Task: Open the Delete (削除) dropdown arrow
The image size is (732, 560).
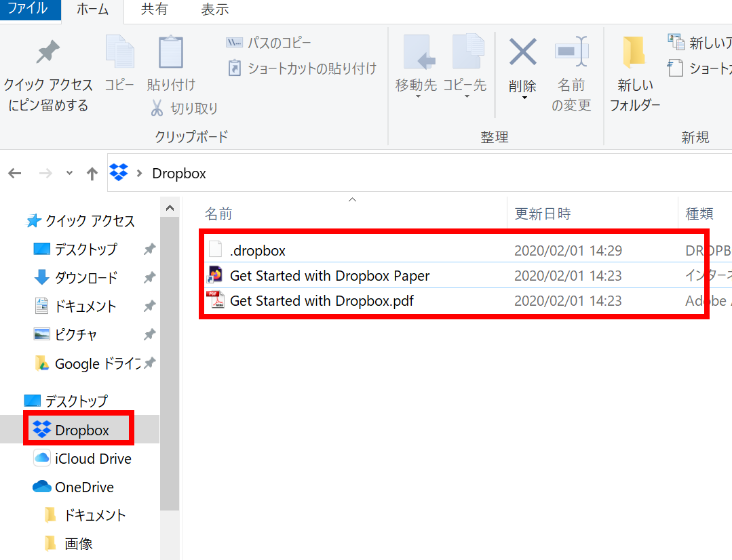Action: (x=524, y=98)
